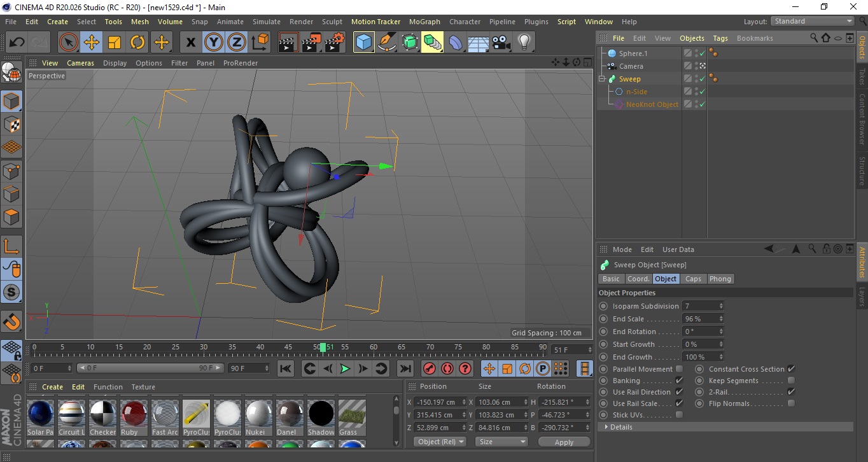Select the Ruby material thumbnail

[x=134, y=414]
